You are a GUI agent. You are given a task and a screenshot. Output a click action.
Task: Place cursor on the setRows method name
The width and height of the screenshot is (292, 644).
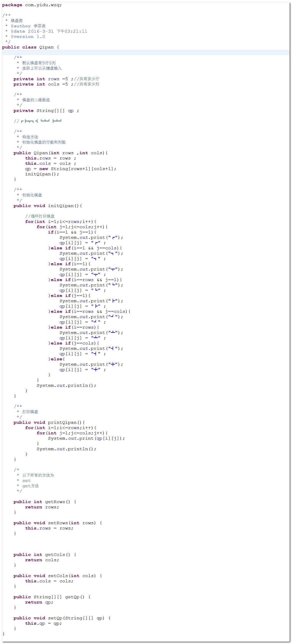point(58,523)
